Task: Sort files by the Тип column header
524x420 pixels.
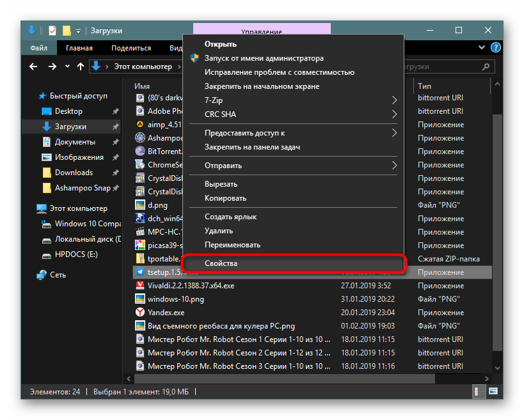Action: (425, 86)
